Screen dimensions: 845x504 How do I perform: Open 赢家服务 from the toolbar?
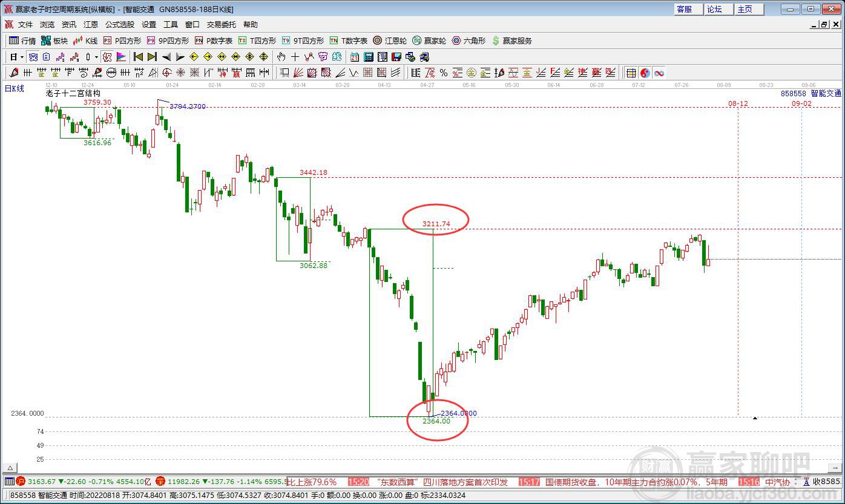512,41
